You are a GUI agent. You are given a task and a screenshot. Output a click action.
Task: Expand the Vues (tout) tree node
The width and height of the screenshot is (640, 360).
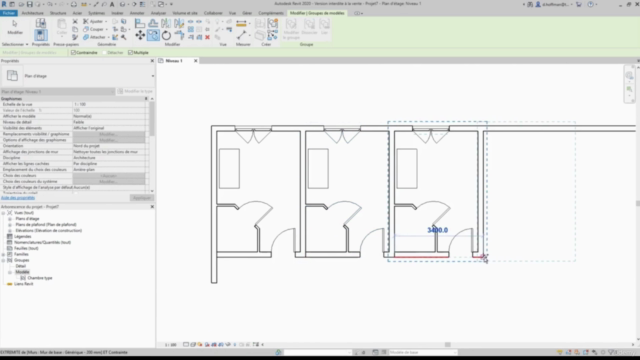3,213
